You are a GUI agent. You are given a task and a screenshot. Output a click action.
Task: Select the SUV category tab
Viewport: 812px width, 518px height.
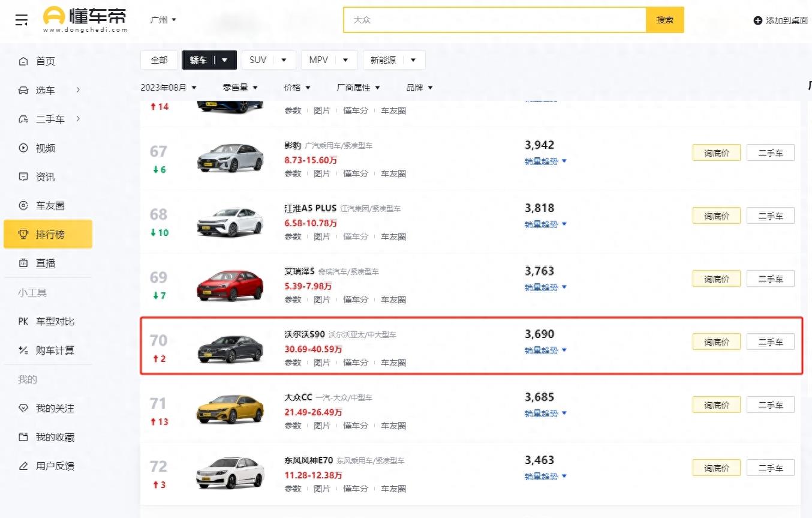coord(258,60)
